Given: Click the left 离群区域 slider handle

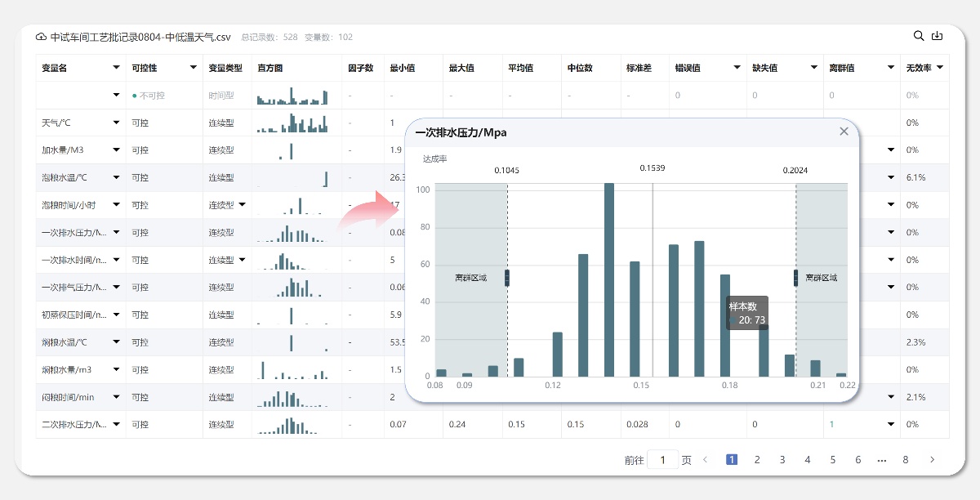Looking at the screenshot, I should 507,278.
